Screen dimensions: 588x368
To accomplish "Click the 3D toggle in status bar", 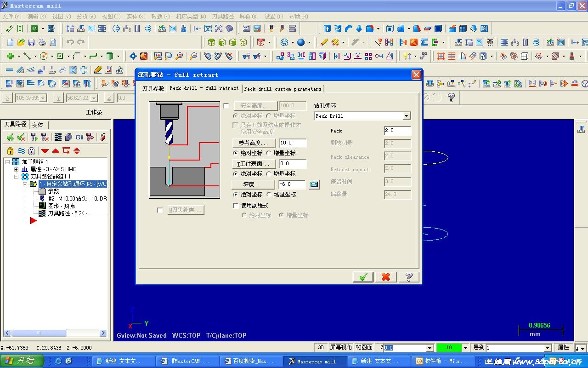I will [321, 348].
